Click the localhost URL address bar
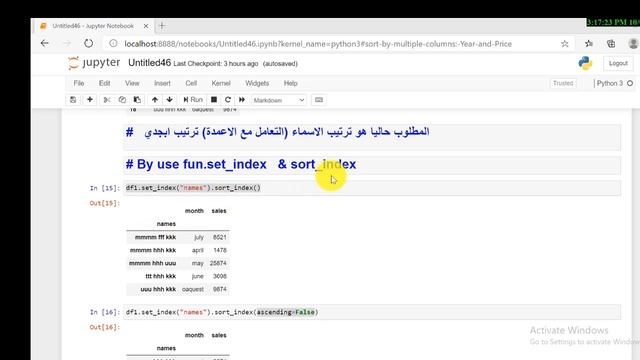Viewport: 640px width, 360px height. [x=318, y=44]
